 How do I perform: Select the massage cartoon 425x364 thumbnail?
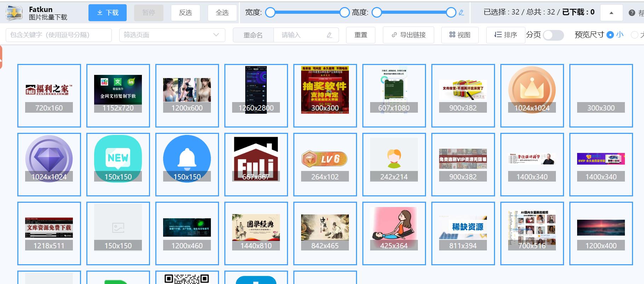coord(394,233)
